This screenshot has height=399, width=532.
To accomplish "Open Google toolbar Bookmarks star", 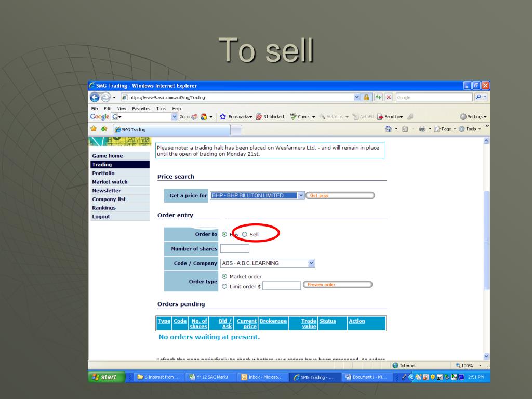I will tap(222, 117).
